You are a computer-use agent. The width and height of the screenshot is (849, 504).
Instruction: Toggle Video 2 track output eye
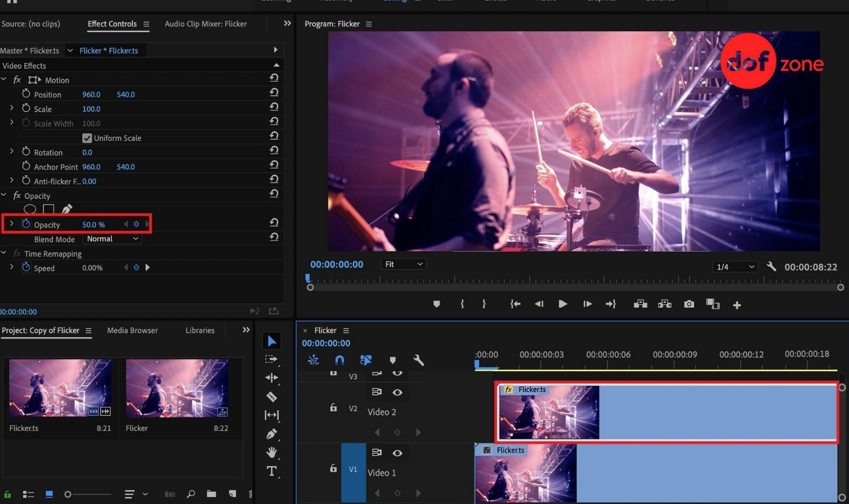(397, 392)
